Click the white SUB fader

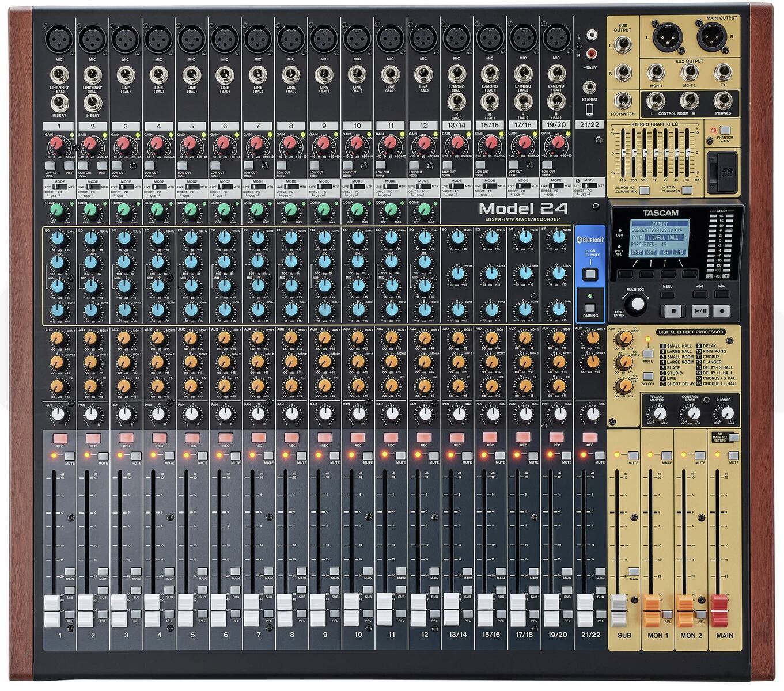pos(618,610)
